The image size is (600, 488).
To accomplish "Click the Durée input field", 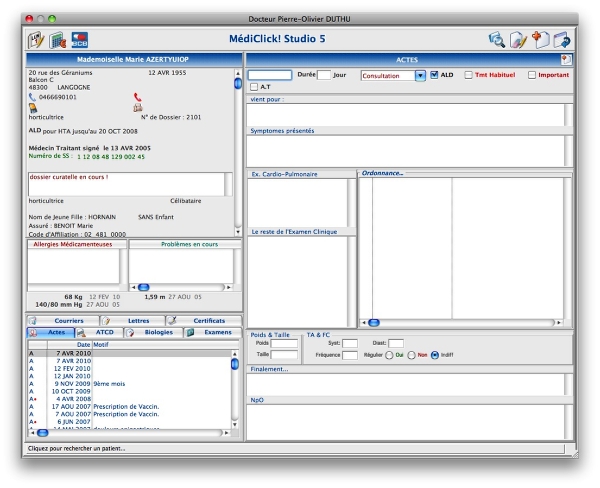I will [x=324, y=75].
